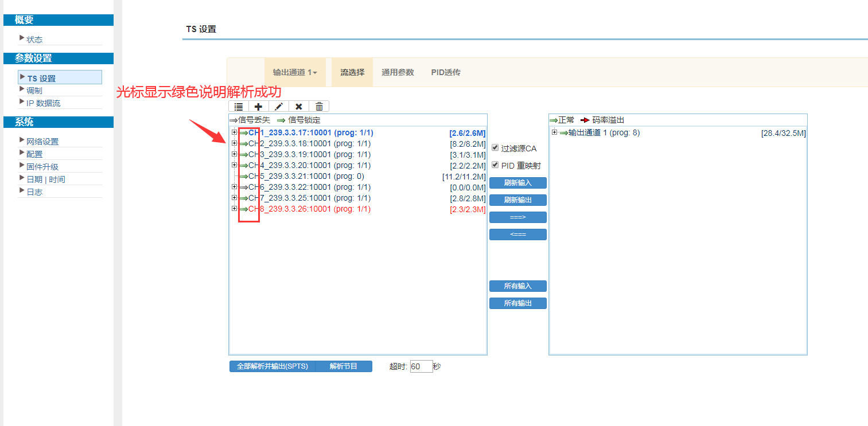This screenshot has height=426, width=868.
Task: Expand the CH8_239.3.3.26 tree node
Action: point(234,209)
